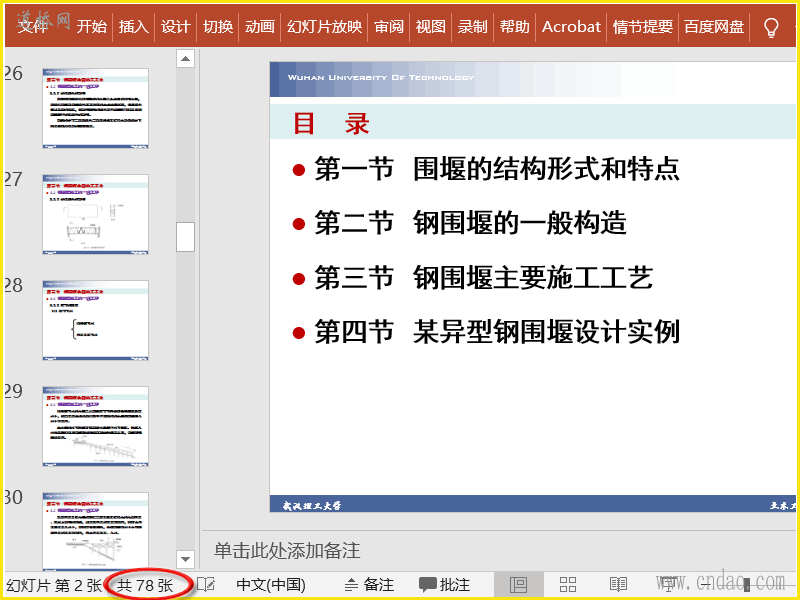Select the 视图 ribbon tab
800x600 pixels.
(x=431, y=26)
